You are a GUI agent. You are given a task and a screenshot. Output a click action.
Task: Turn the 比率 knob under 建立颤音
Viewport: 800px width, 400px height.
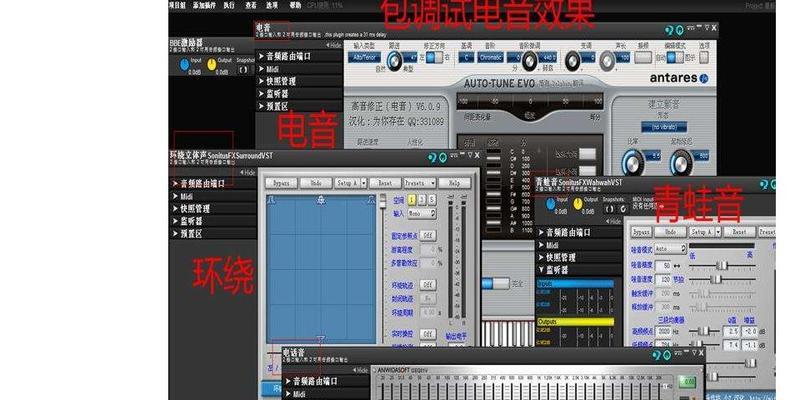633,162
